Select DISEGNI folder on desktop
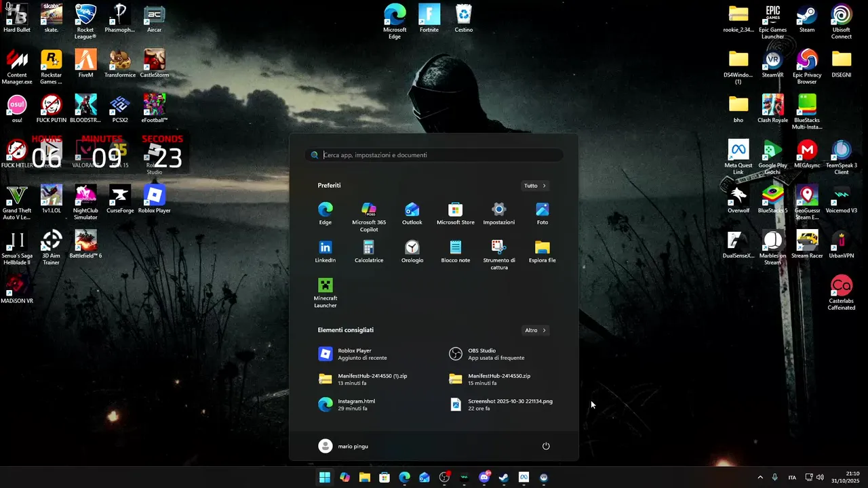The height and width of the screenshot is (488, 868). coord(842,64)
